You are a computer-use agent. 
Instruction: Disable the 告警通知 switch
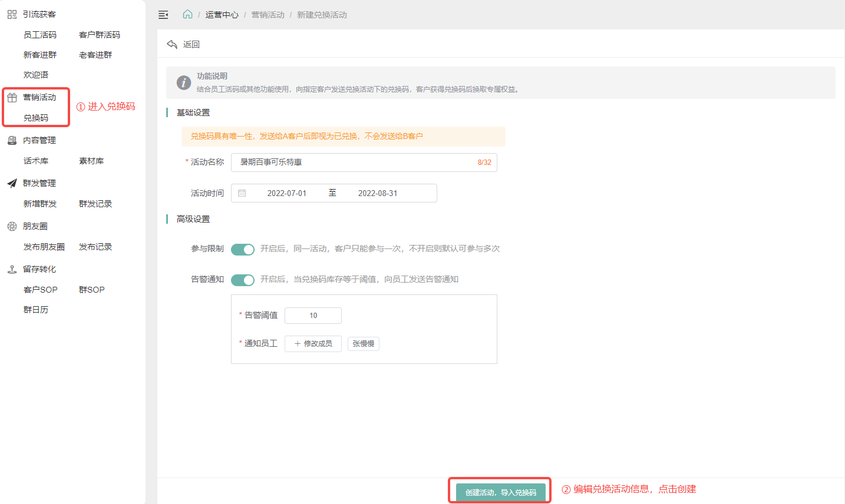(x=242, y=280)
